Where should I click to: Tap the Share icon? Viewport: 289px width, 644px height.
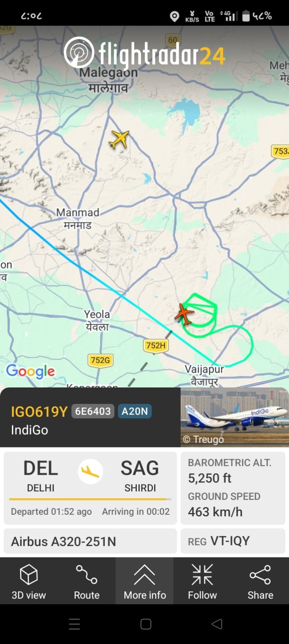[x=260, y=574]
